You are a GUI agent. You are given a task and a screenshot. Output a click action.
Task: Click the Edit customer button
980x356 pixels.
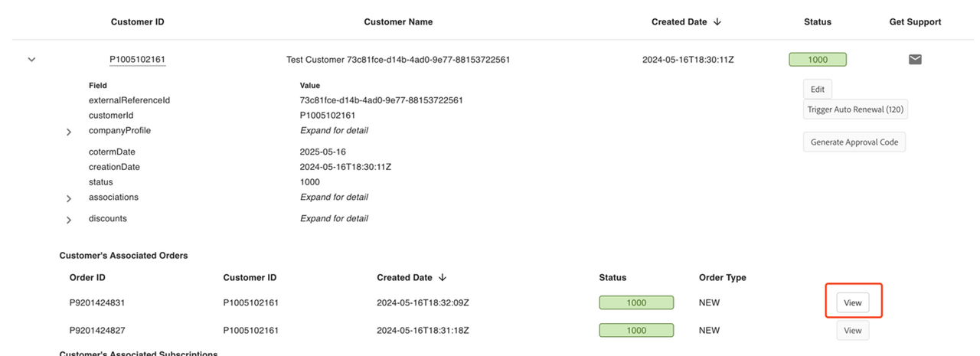click(x=817, y=89)
